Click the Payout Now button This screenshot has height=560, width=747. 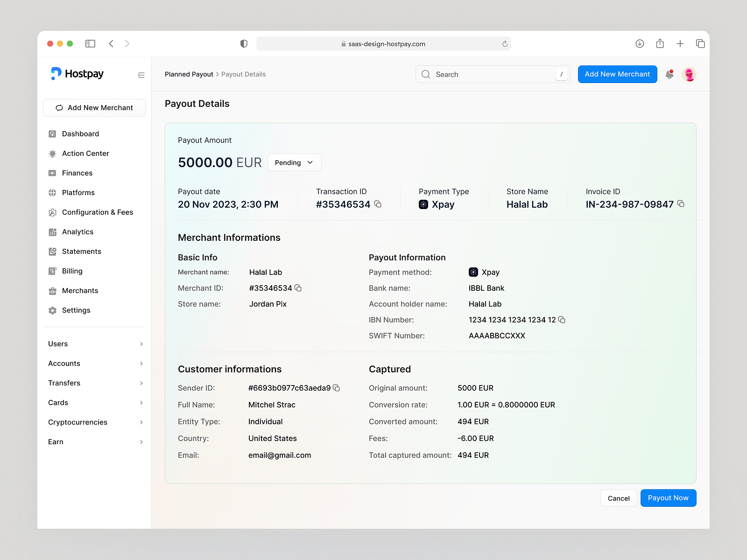tap(668, 497)
